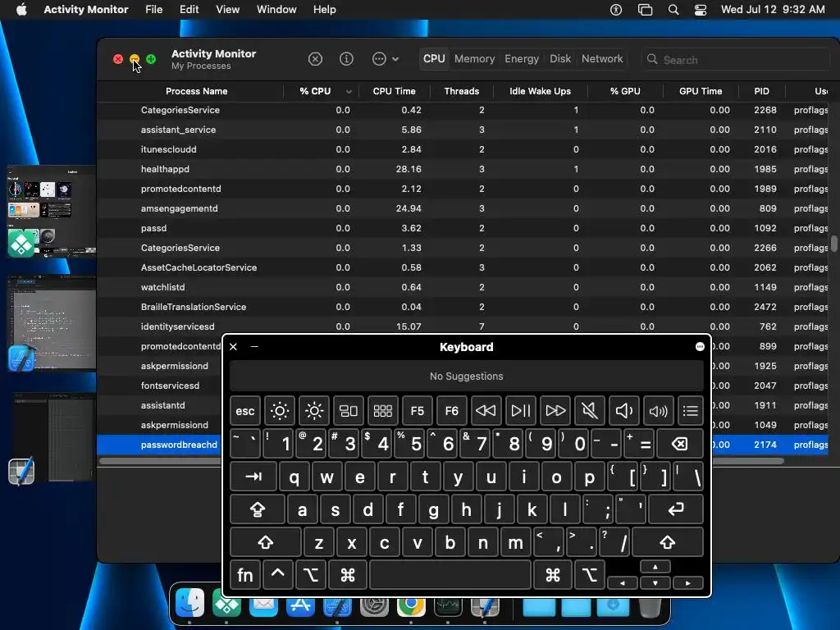This screenshot has width=840, height=630.
Task: Toggle the fn key
Action: (245, 575)
